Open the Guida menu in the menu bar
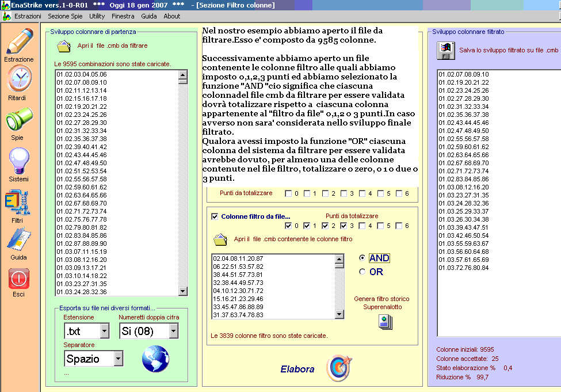 [149, 16]
